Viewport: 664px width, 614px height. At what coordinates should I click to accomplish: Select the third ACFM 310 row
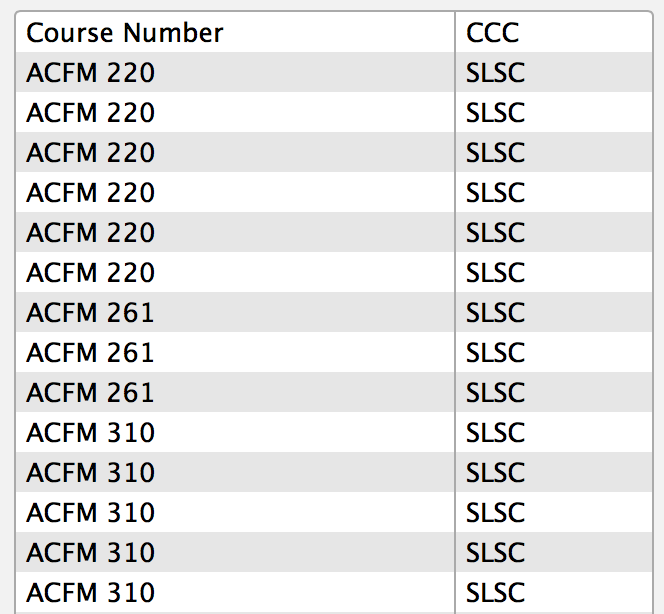coord(334,512)
